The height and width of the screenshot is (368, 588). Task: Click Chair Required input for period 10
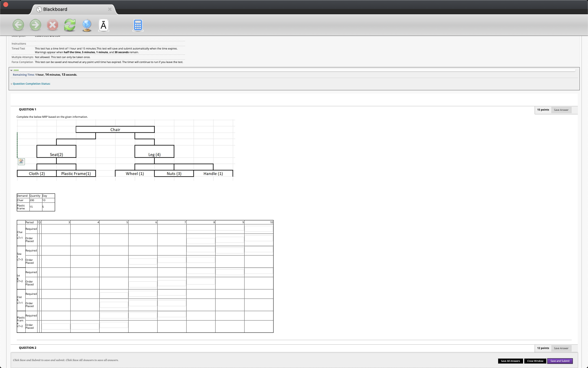(x=259, y=229)
